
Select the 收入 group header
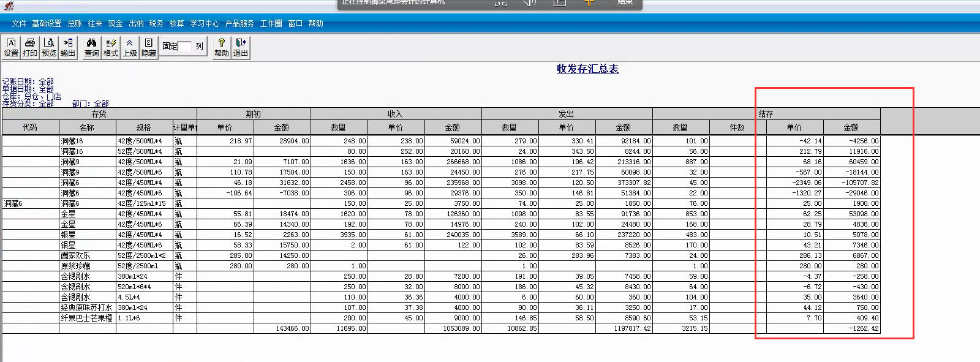pyautogui.click(x=396, y=114)
